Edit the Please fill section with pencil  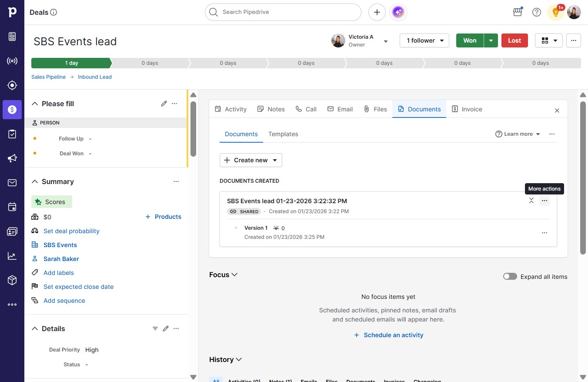tap(164, 104)
